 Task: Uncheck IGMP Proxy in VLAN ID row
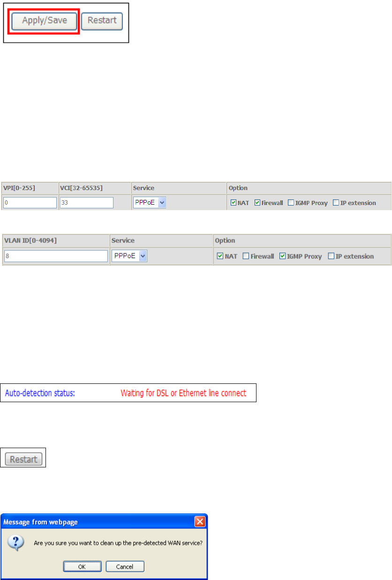283,256
